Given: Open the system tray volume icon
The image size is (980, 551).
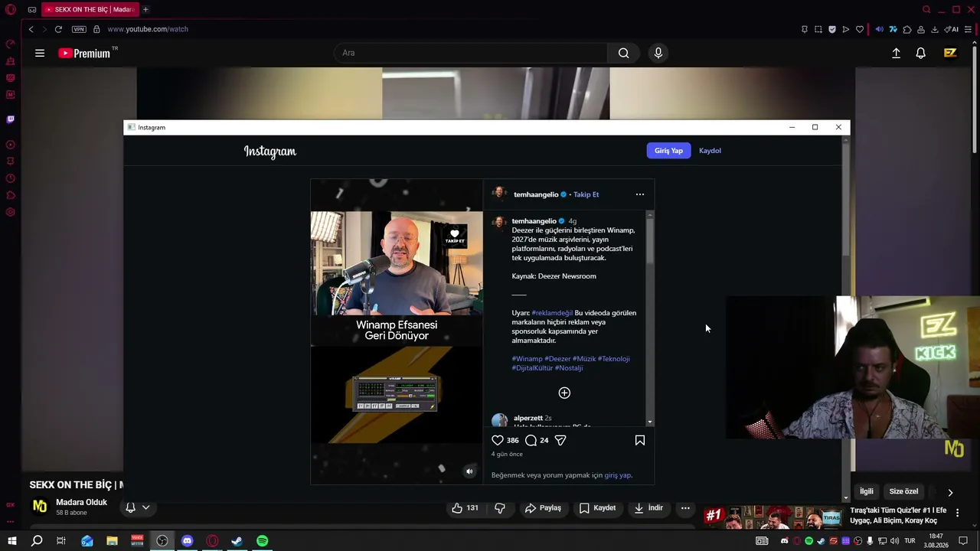Looking at the screenshot, I should (894, 541).
